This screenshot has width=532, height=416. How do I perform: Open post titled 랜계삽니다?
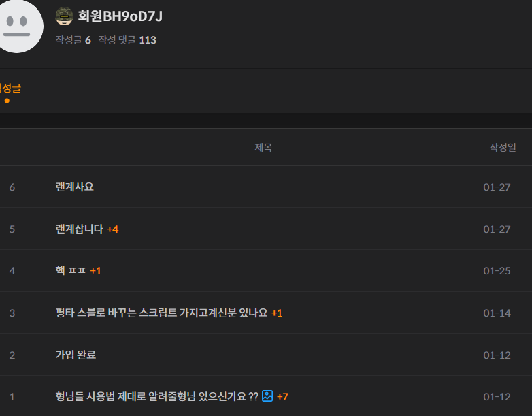click(79, 229)
